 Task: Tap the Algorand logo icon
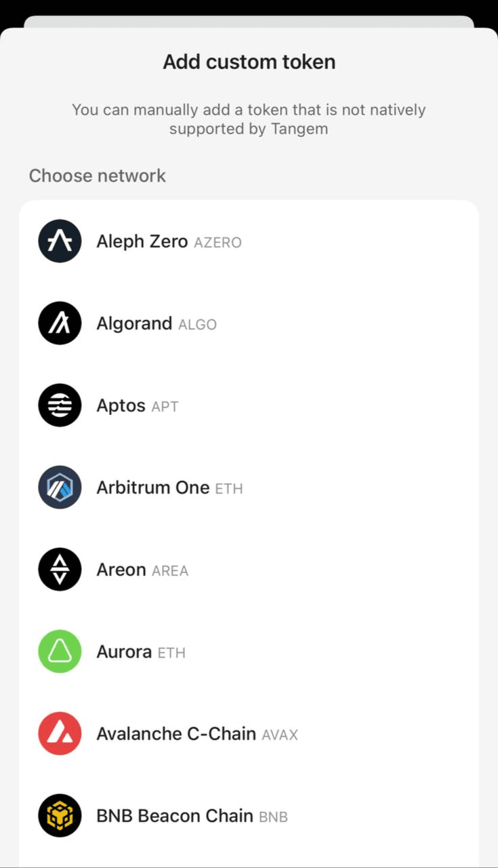[60, 323]
